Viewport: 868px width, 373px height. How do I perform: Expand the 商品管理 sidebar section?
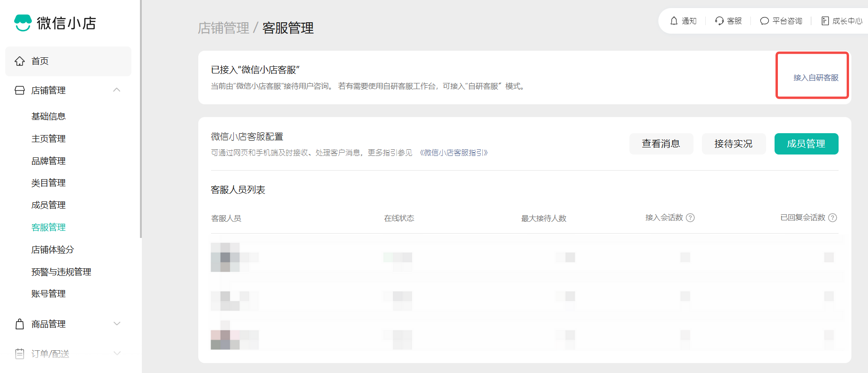(117, 324)
